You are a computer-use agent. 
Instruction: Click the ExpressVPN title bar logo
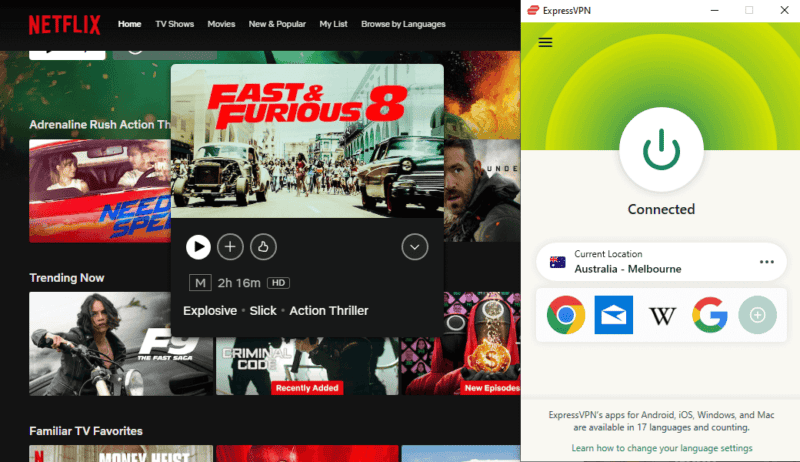point(533,10)
